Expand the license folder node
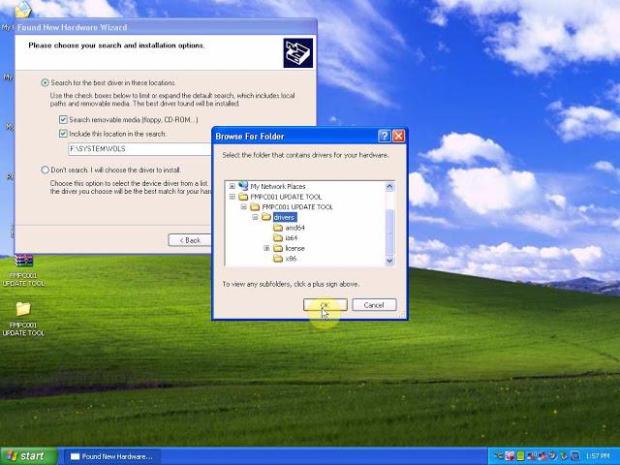620x465 pixels. (267, 248)
